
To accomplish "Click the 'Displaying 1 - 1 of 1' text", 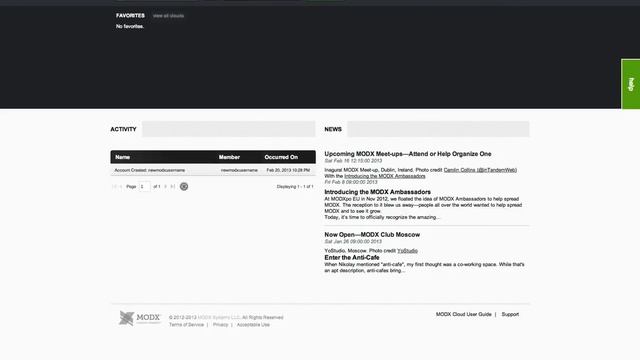I will coord(295,187).
